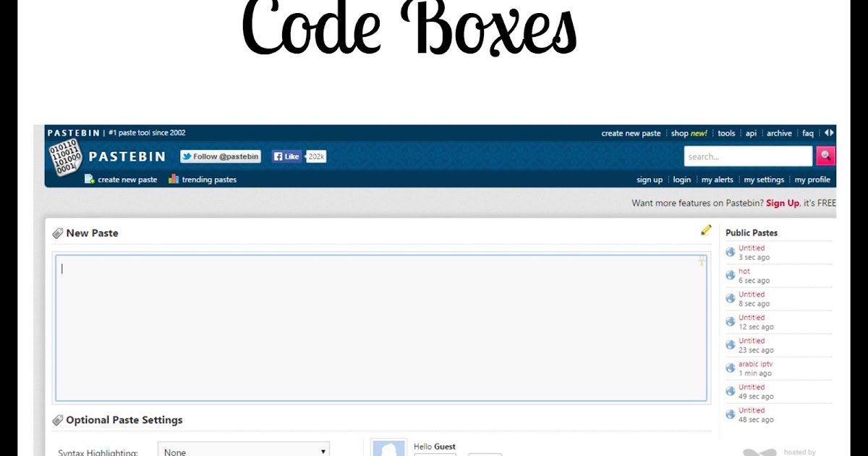
Task: Click the '#1 paste tool since 2002' tagline
Action: (x=147, y=133)
